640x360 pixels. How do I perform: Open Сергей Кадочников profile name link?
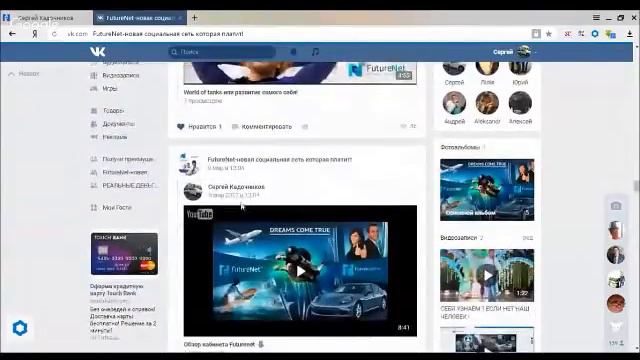click(236, 187)
